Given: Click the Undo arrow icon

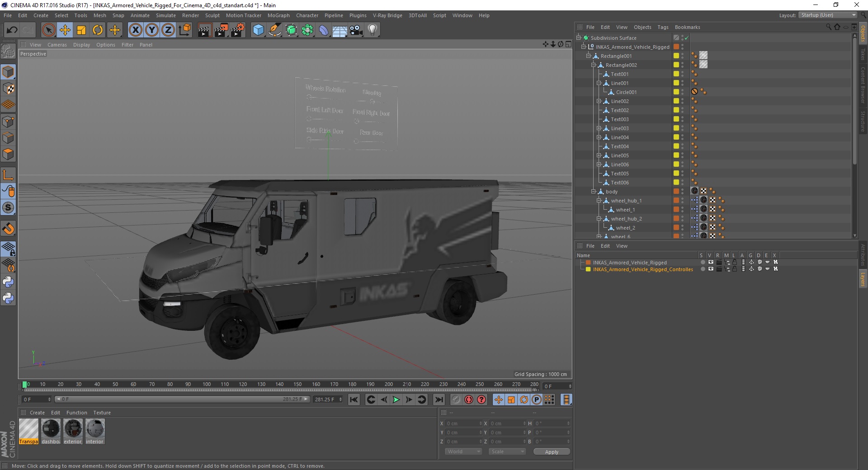Looking at the screenshot, I should coord(12,30).
